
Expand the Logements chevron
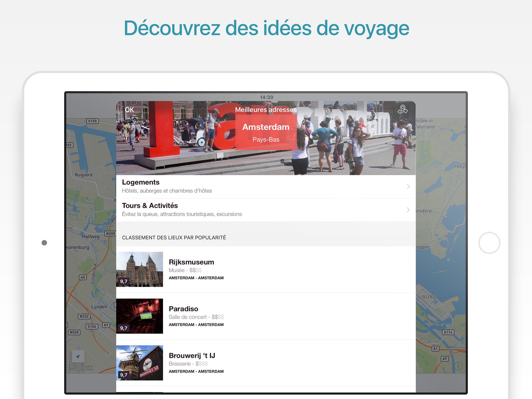408,187
